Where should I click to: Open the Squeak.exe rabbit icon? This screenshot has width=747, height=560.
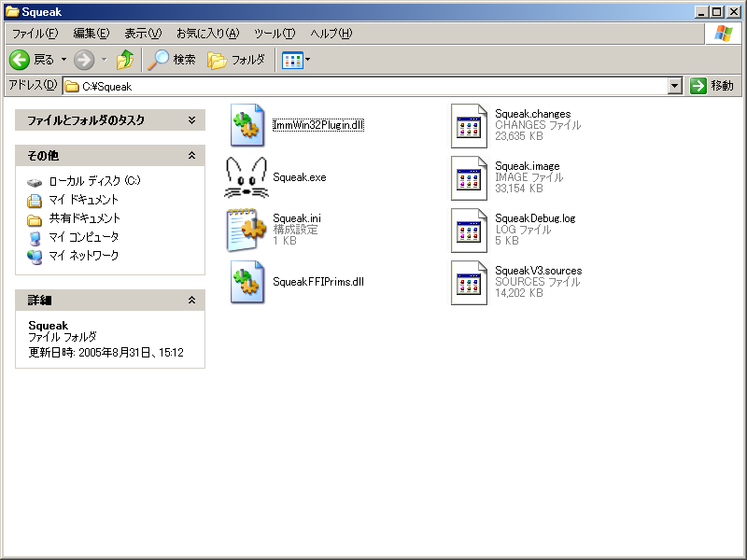pos(247,177)
